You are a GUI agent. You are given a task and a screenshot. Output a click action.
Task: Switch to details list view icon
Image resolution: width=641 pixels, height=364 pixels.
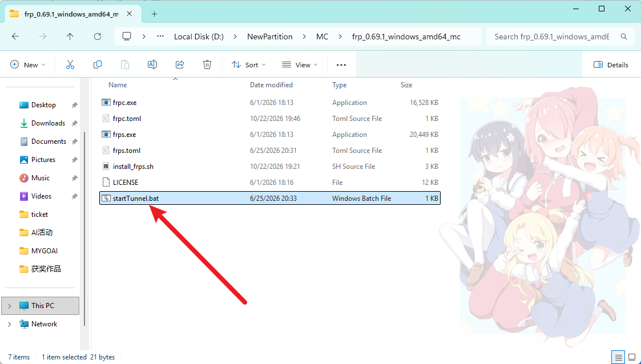619,357
